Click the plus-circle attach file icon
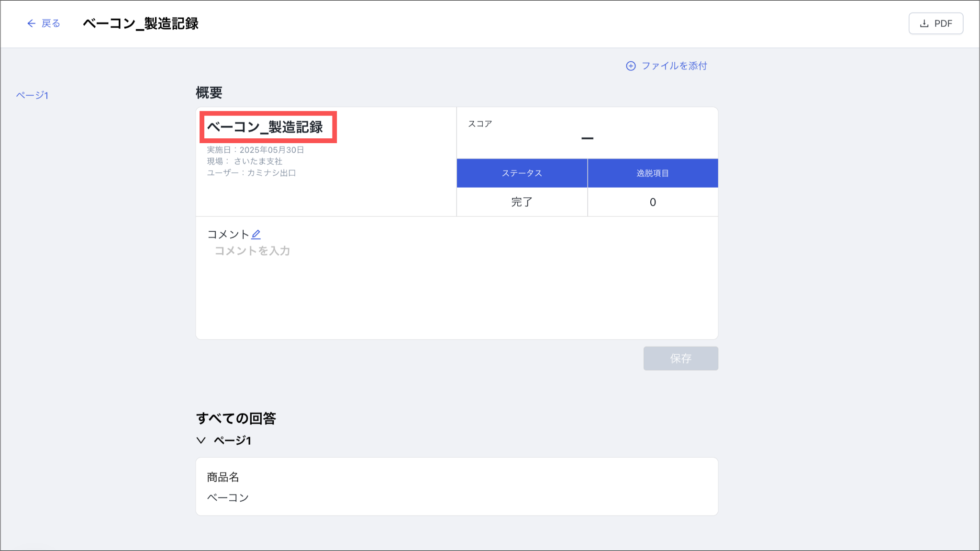The width and height of the screenshot is (980, 551). click(631, 66)
